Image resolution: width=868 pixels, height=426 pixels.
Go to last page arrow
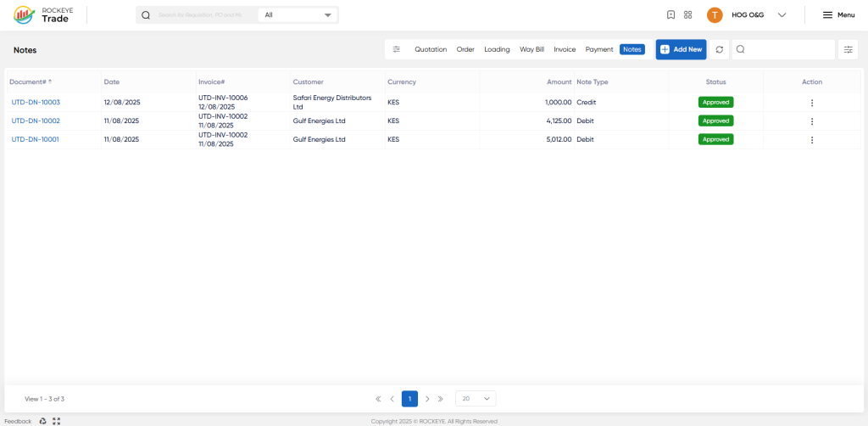pos(441,399)
